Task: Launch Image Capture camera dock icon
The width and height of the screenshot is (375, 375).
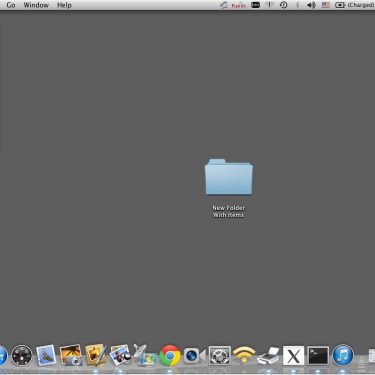Action: pos(71,355)
